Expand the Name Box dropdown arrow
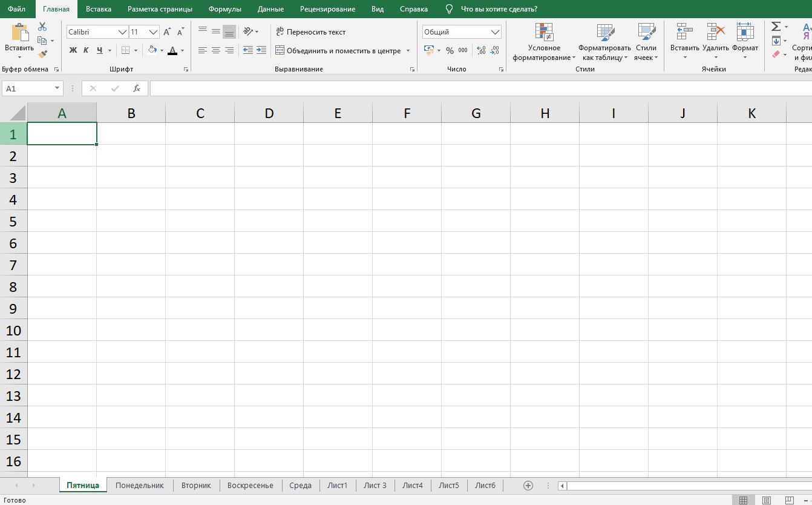Viewport: 812px width, 505px height. (x=57, y=88)
